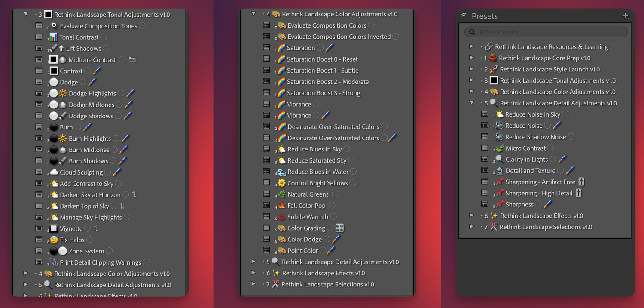Select the Zone System preset
This screenshot has height=308, width=644.
click(x=86, y=251)
